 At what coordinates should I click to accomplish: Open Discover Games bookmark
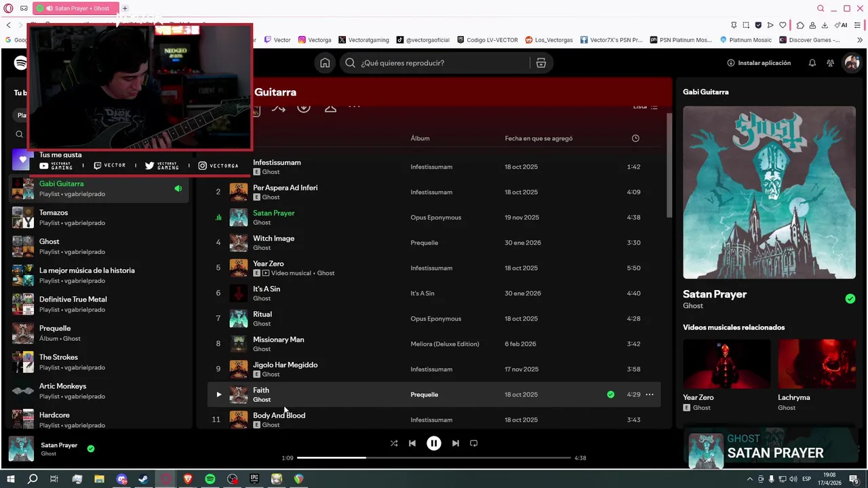[x=810, y=40]
